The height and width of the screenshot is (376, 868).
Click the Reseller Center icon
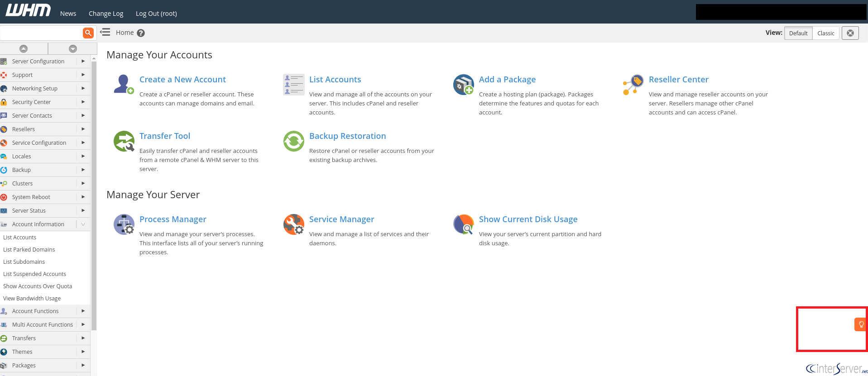pos(633,85)
